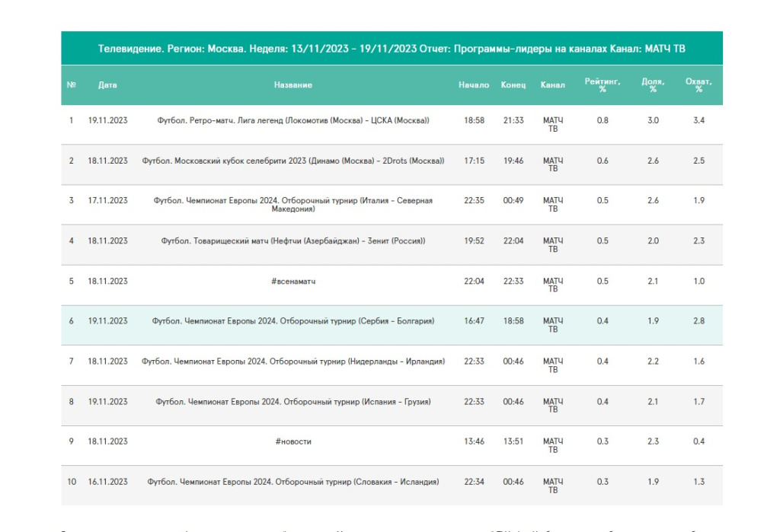Click reach value 2.8 in Сербия – Болгария row
Viewport: 780px width, 532px height.
click(x=698, y=320)
